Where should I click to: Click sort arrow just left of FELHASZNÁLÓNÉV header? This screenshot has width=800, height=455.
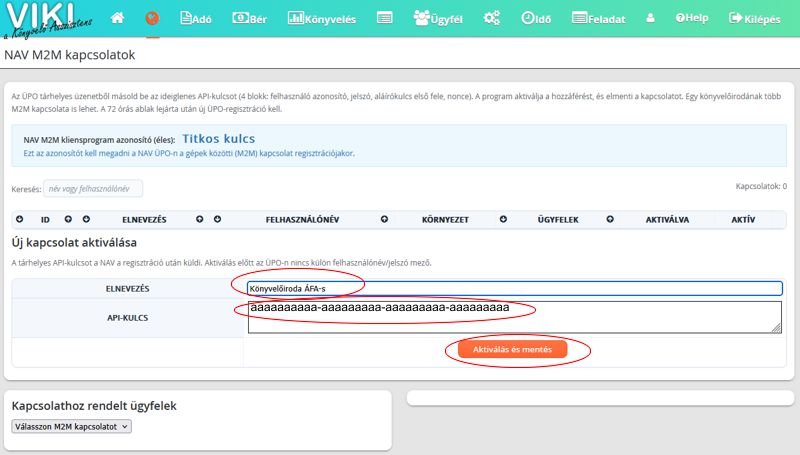click(217, 219)
